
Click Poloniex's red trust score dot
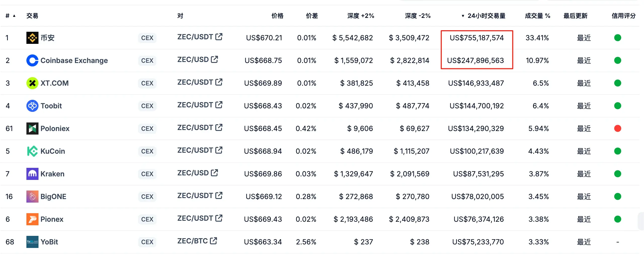click(618, 129)
